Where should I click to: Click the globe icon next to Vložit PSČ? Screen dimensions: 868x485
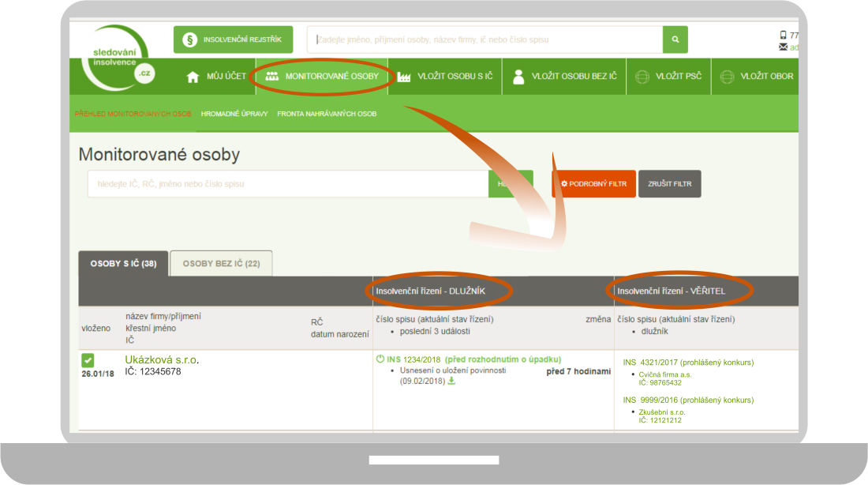[642, 77]
